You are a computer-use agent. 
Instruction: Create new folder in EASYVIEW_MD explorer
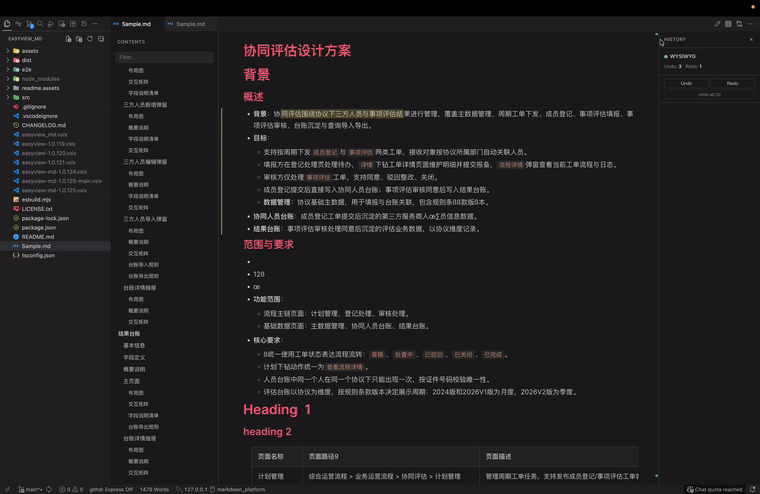pyautogui.click(x=79, y=39)
